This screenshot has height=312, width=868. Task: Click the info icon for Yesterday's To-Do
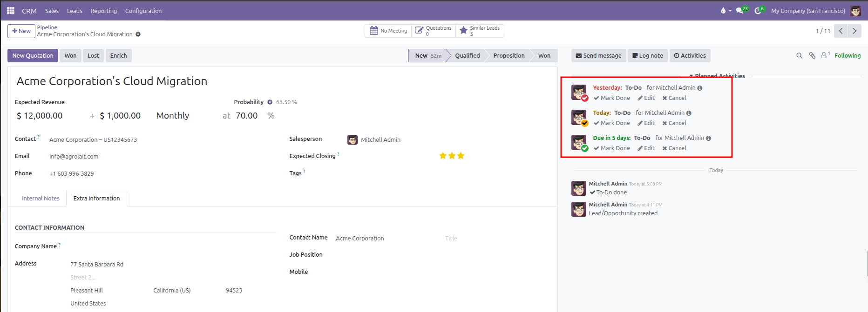click(700, 88)
